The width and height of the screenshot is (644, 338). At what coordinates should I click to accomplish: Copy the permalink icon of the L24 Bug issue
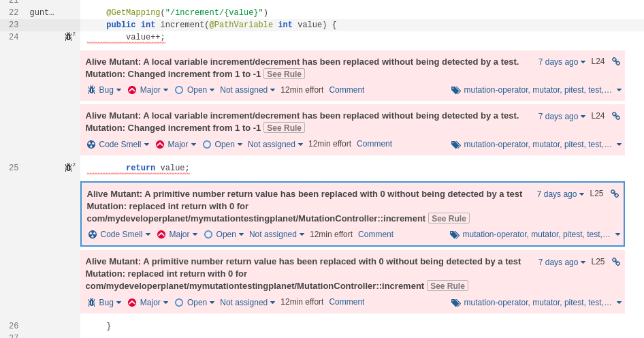(615, 61)
